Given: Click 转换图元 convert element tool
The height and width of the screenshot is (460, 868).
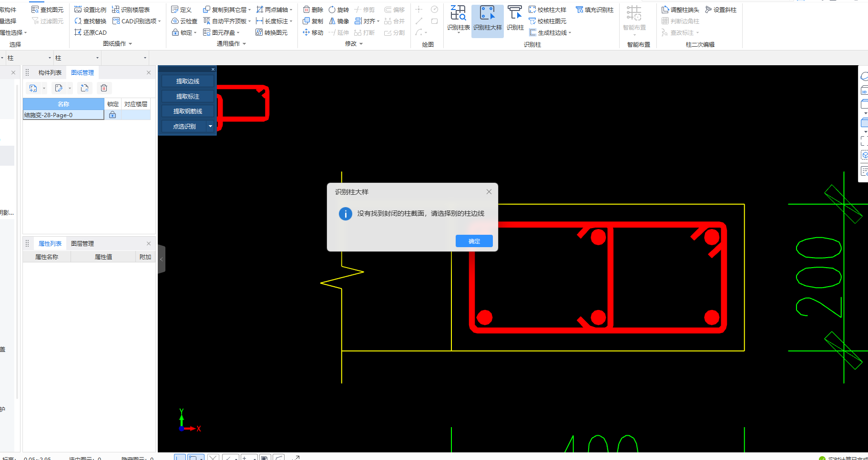Looking at the screenshot, I should click(271, 32).
